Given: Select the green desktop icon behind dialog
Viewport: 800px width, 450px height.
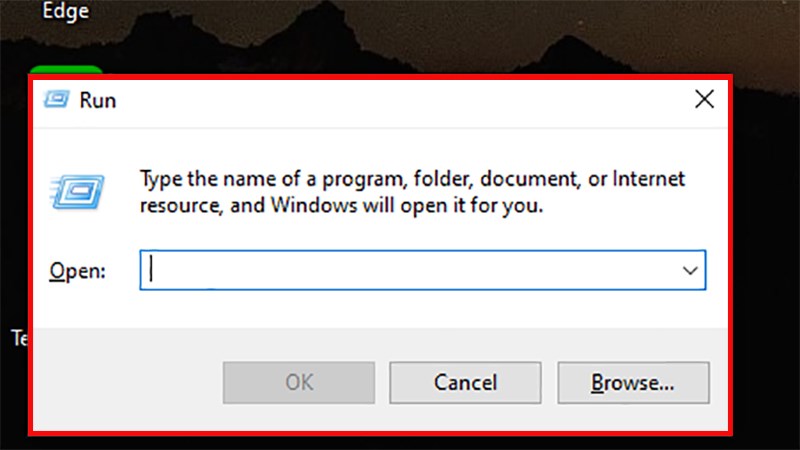Looking at the screenshot, I should 66,70.
